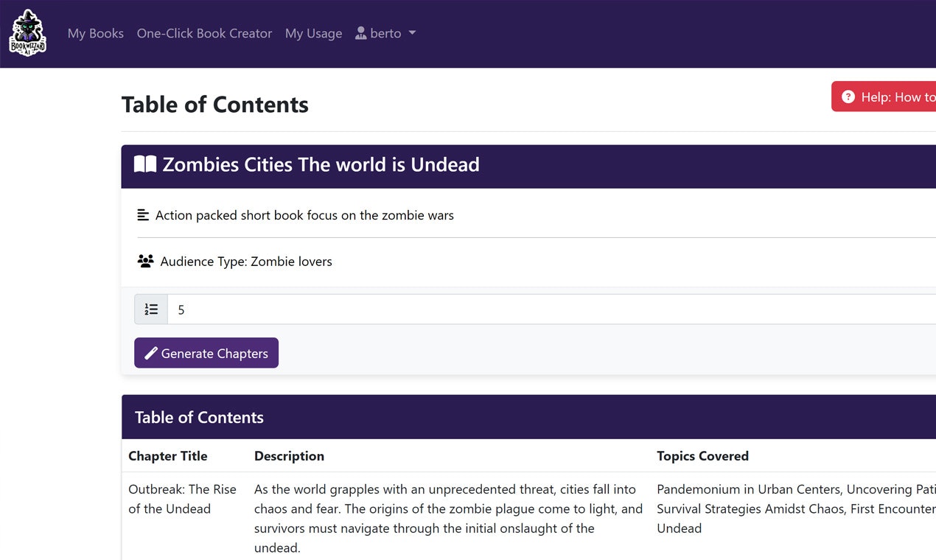The width and height of the screenshot is (936, 560).
Task: Open the My Books page
Action: click(x=96, y=34)
